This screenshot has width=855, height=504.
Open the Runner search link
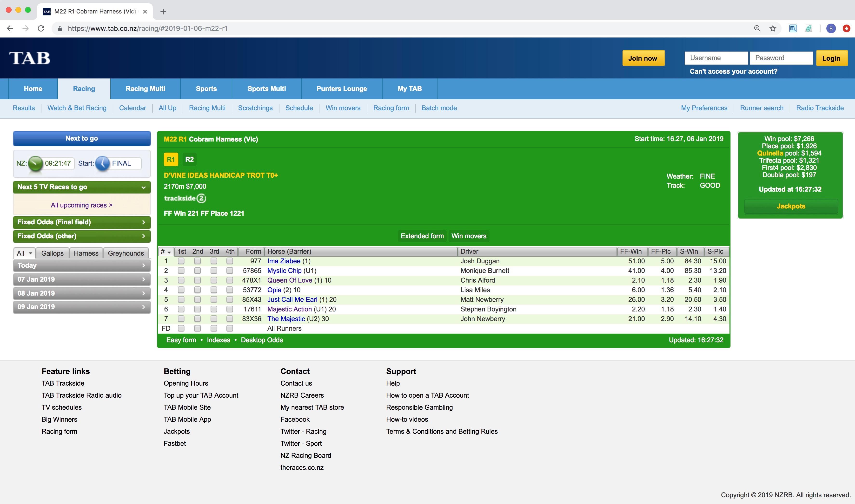click(x=762, y=108)
